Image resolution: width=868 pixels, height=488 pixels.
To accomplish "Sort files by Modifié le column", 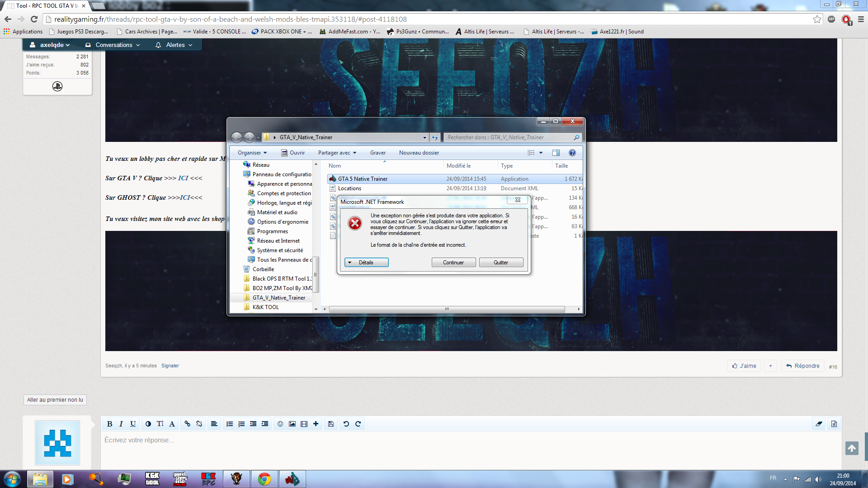I will pos(471,166).
